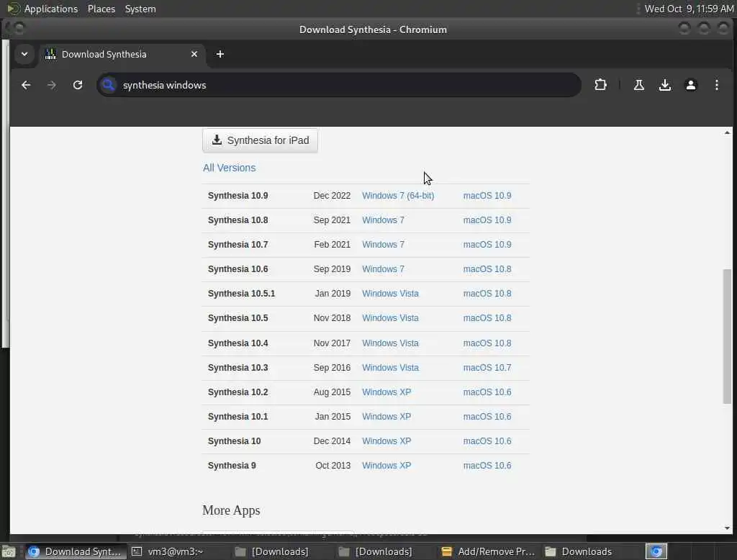Click macOS 10.6 link for Synthesia 10.2
Screen dimensions: 737x560
(x=487, y=392)
